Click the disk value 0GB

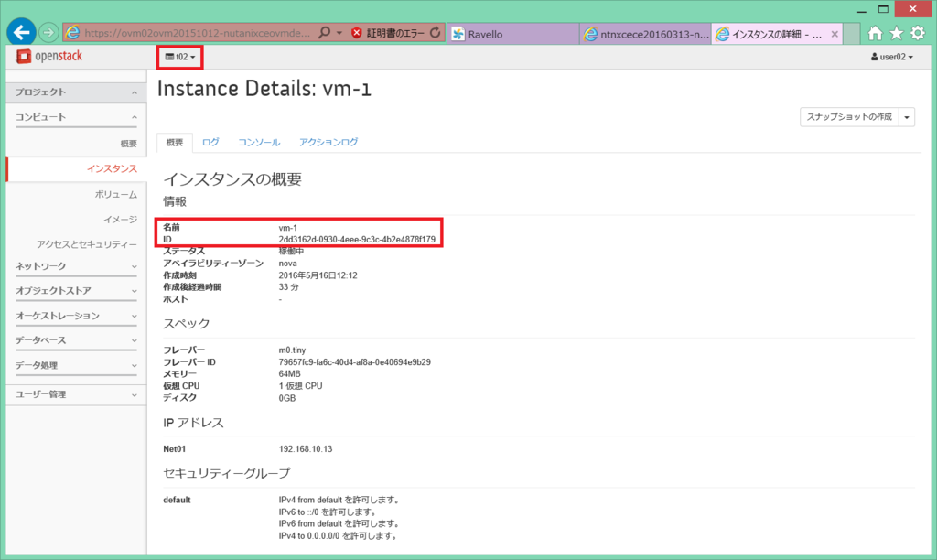point(286,398)
